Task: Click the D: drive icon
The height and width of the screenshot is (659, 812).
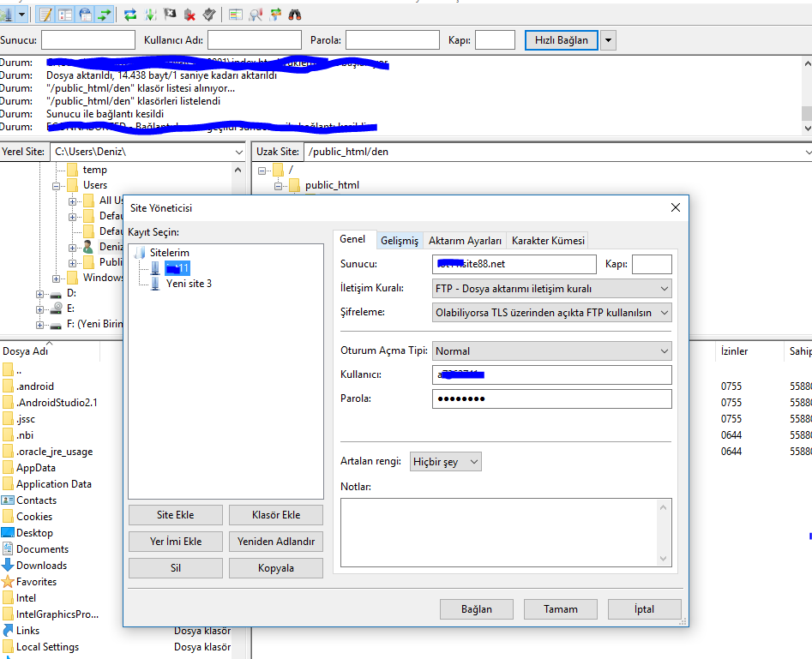Action: tap(56, 294)
